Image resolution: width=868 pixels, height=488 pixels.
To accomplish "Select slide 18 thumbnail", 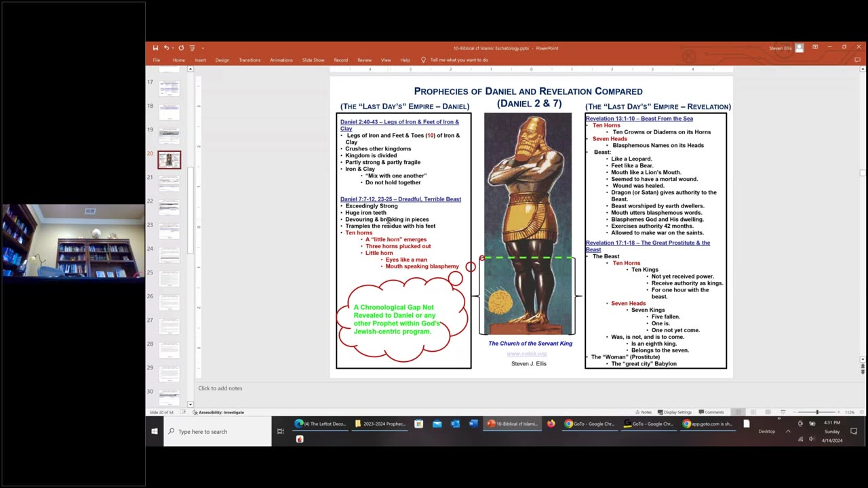I will (x=170, y=112).
